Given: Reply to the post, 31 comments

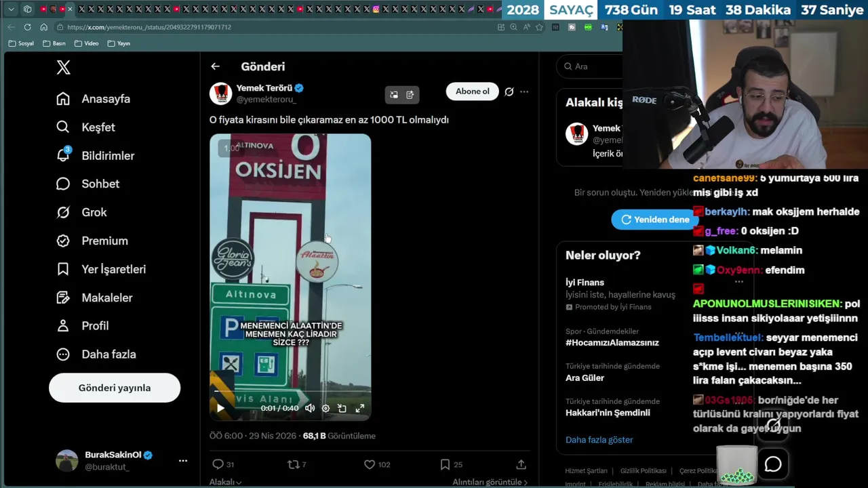Looking at the screenshot, I should click(223, 464).
